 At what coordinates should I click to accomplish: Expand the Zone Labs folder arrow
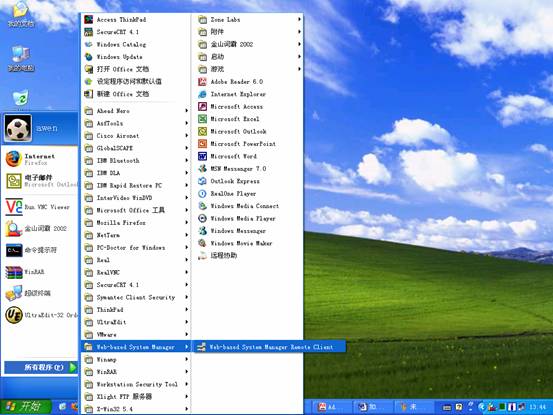point(299,19)
